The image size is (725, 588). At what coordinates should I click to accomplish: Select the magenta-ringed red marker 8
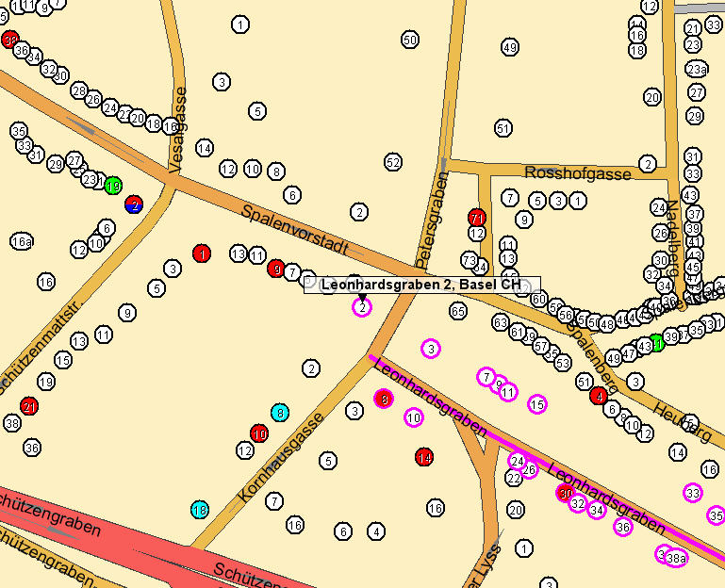click(x=384, y=399)
